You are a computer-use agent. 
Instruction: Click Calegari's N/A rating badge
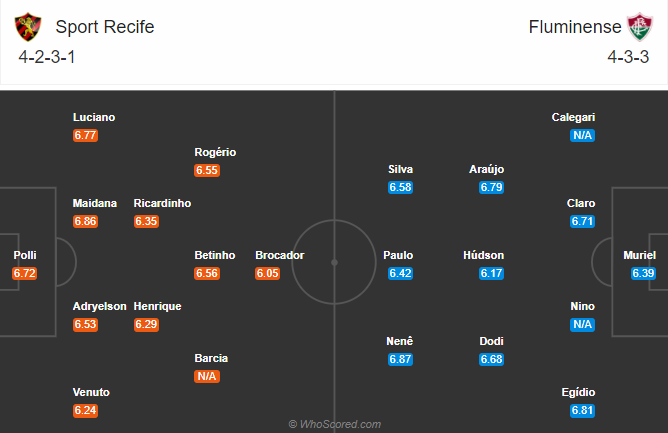coord(582,136)
